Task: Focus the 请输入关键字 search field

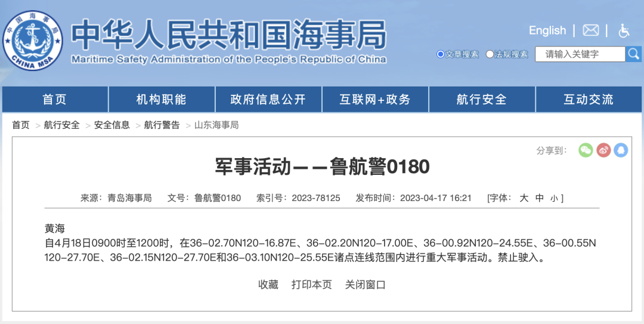Action: (x=580, y=54)
